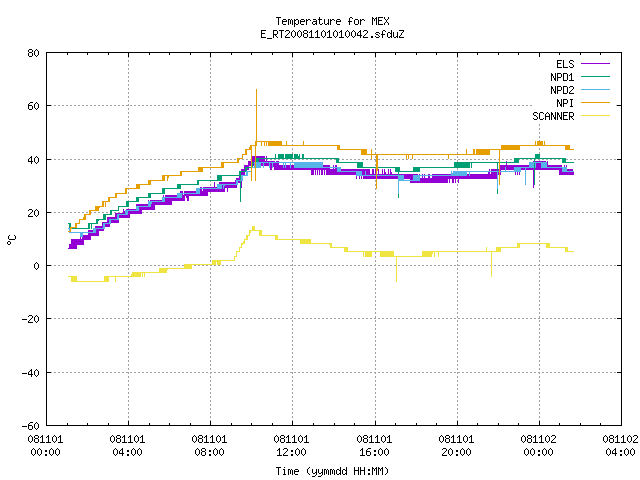Click the y-axis label 60
The height and width of the screenshot is (480, 640).
(x=33, y=106)
